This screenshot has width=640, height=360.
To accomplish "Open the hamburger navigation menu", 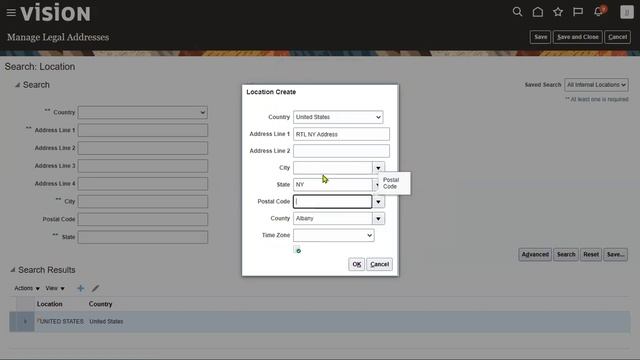I will [x=11, y=13].
